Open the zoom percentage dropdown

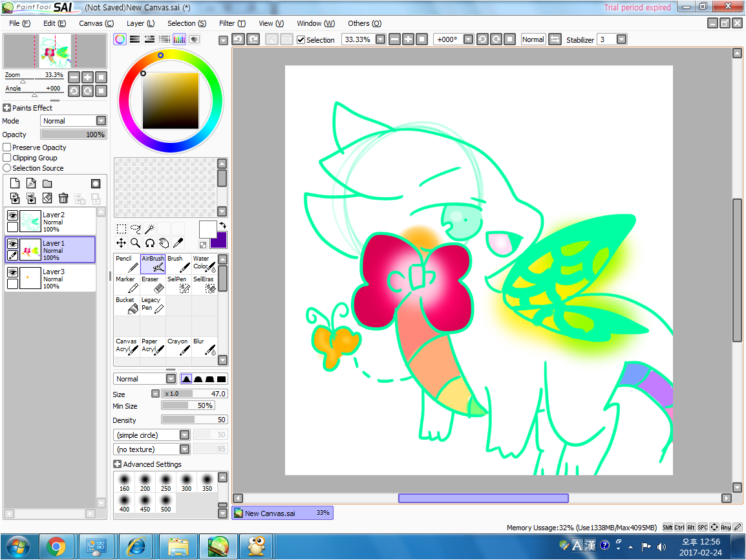click(381, 39)
